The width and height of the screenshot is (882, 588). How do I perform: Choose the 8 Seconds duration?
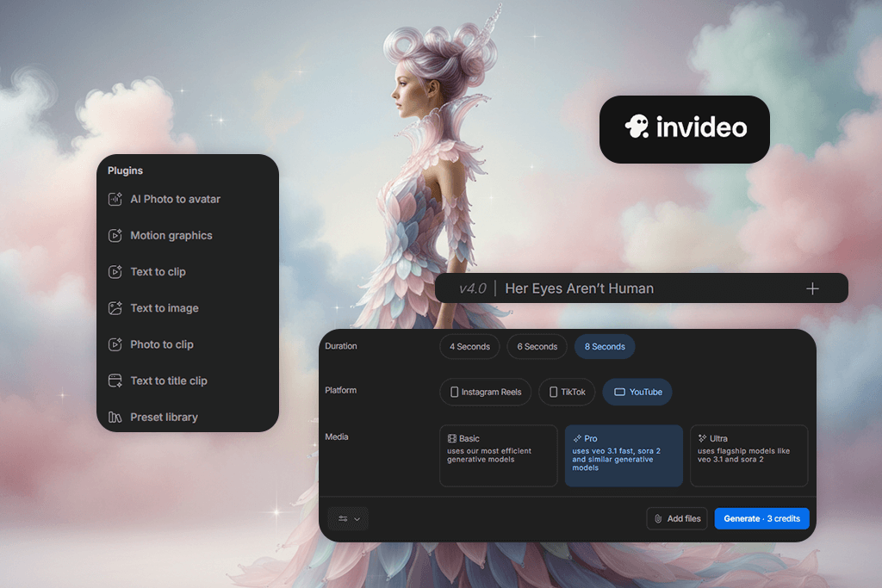point(605,347)
